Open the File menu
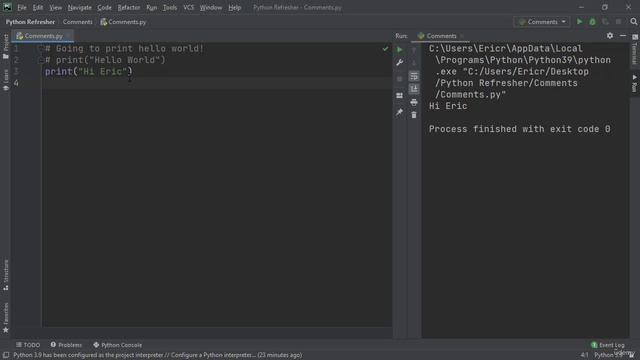The height and width of the screenshot is (360, 640). (x=22, y=7)
